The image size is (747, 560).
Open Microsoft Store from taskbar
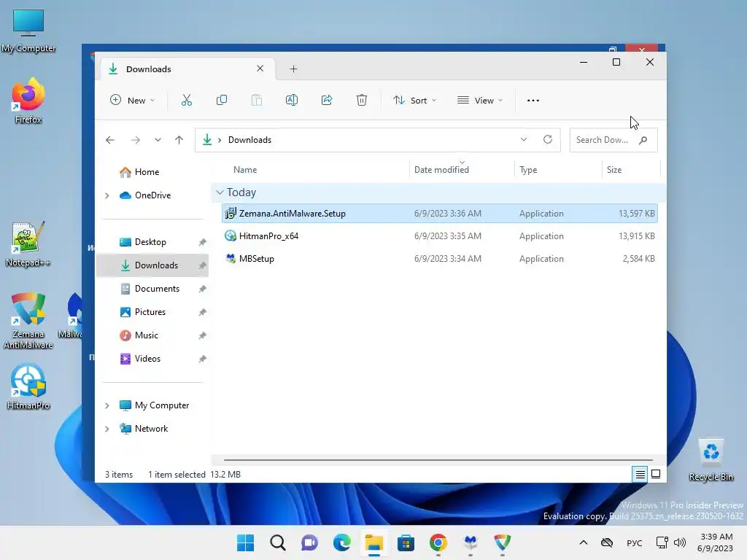(406, 542)
